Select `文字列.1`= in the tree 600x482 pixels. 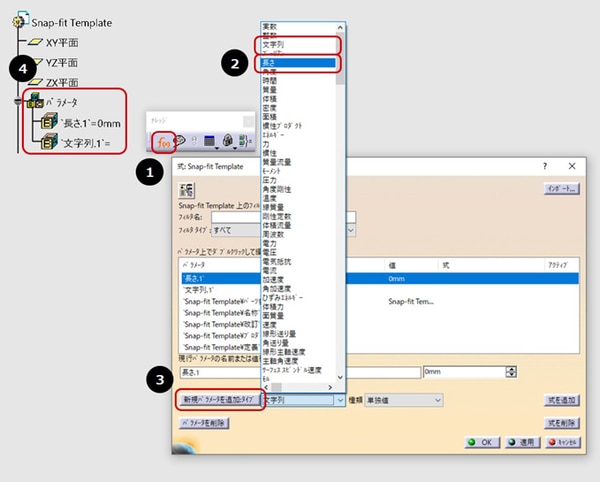86,143
